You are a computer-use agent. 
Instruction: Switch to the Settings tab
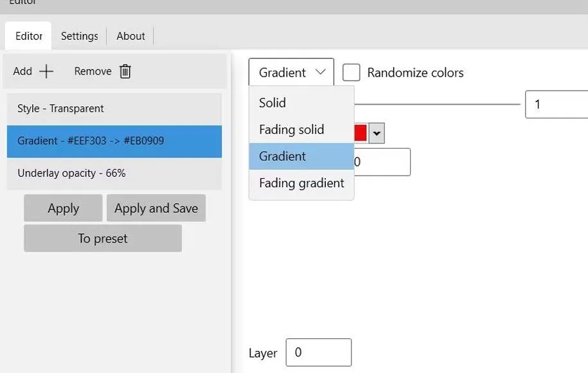80,36
